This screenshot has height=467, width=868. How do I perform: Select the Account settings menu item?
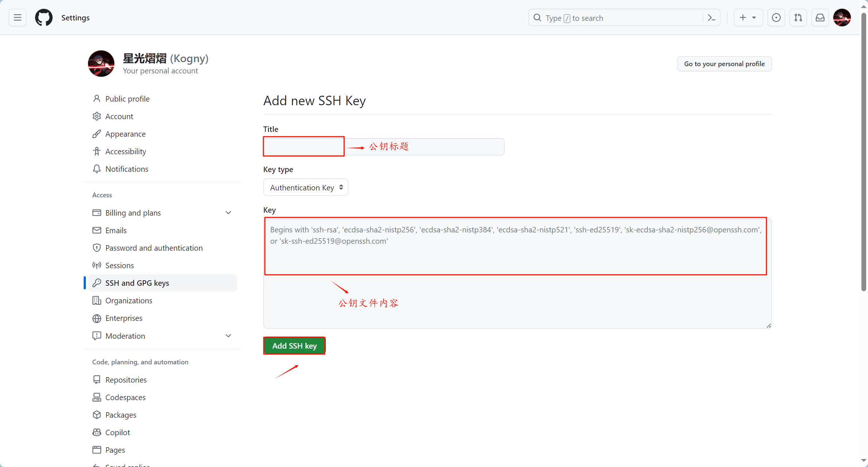[119, 116]
